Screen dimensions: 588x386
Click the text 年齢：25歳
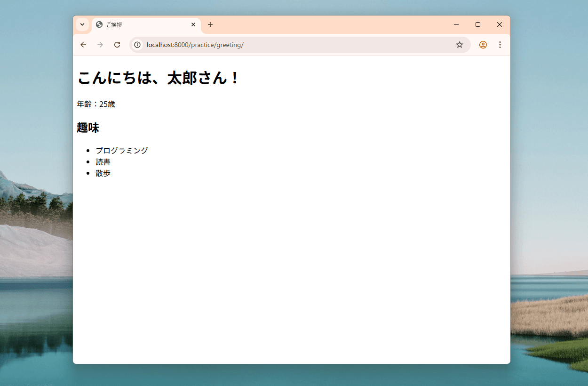point(96,104)
